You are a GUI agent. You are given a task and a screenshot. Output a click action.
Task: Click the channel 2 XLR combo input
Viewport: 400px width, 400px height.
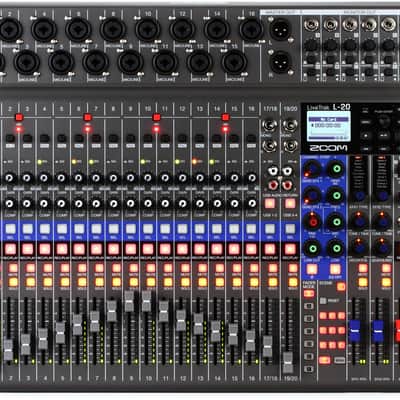[10, 29]
